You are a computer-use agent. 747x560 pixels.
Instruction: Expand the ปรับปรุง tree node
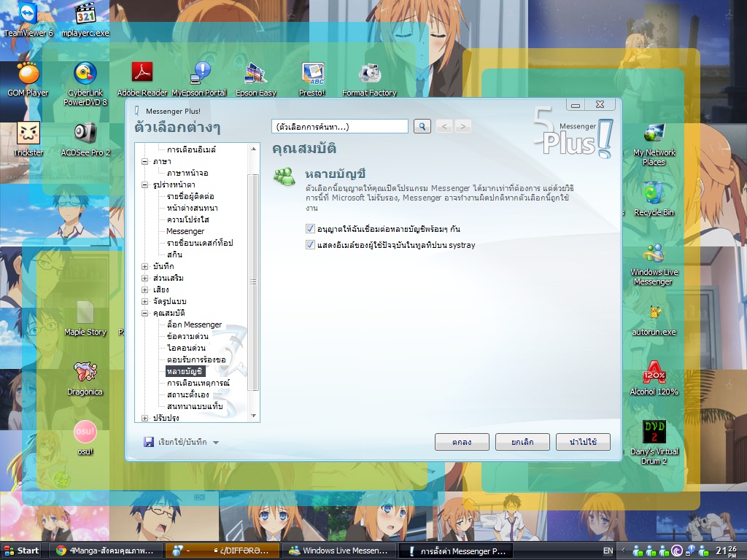(145, 418)
